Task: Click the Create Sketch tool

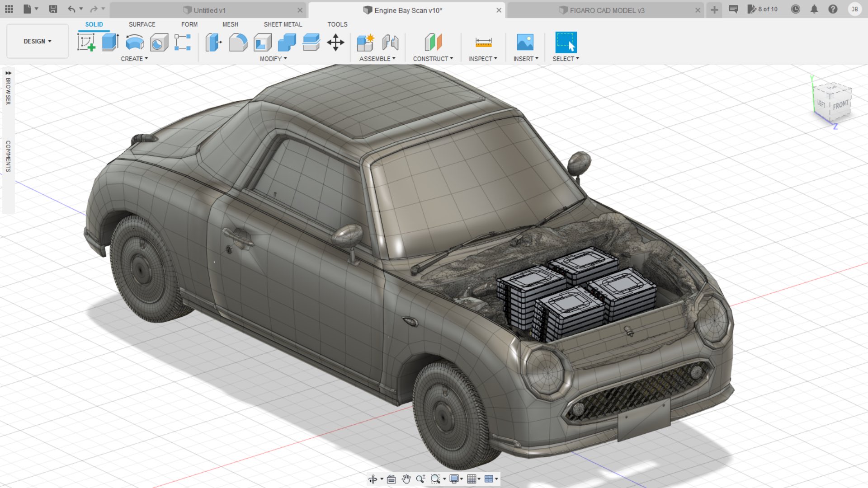Action: (x=86, y=42)
